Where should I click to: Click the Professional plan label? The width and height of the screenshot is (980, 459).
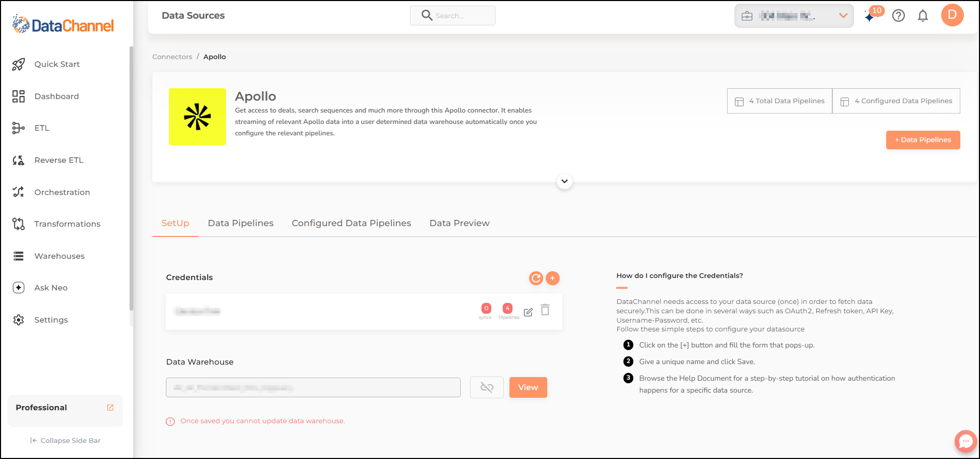(41, 408)
